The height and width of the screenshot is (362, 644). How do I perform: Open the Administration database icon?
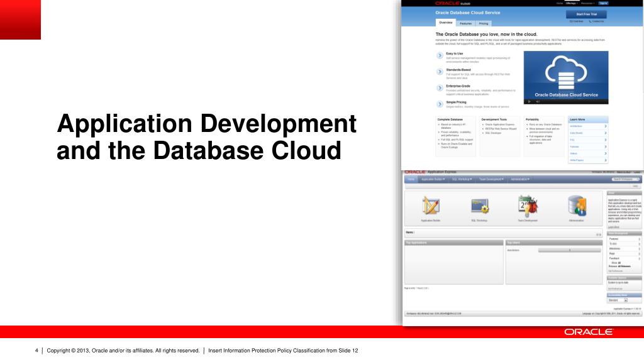pyautogui.click(x=576, y=206)
